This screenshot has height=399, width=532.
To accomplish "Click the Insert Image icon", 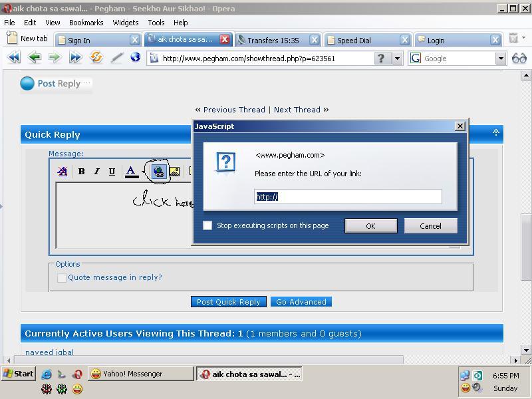I will 174,172.
